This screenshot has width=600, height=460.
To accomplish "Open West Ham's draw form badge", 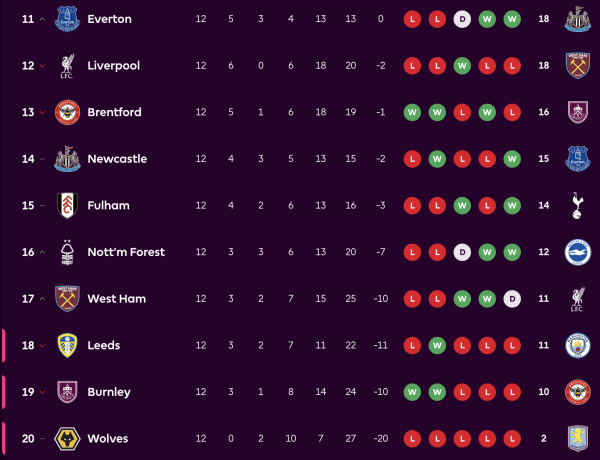I will [x=511, y=299].
